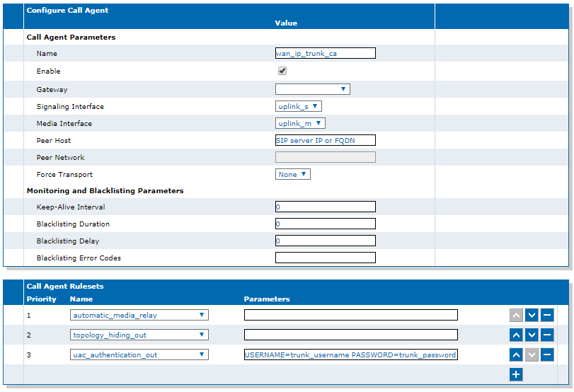The width and height of the screenshot is (574, 392).
Task: Add a new ruleset with plus icon
Action: (516, 374)
